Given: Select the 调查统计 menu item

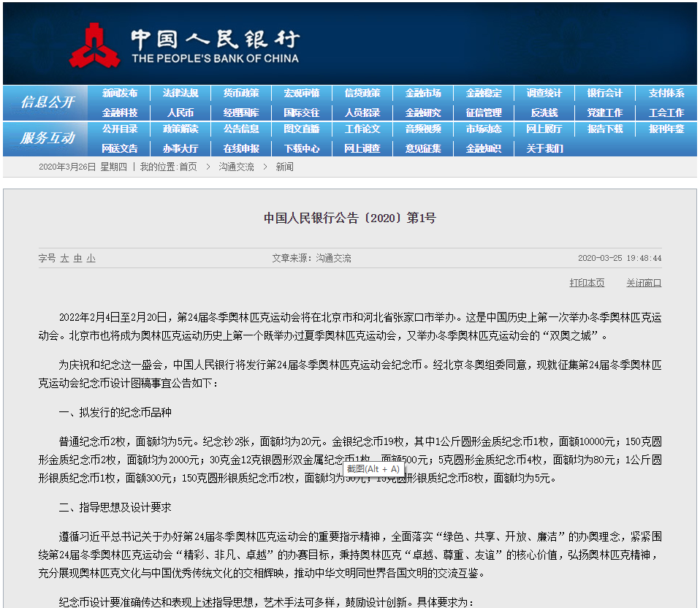Looking at the screenshot, I should tap(544, 93).
